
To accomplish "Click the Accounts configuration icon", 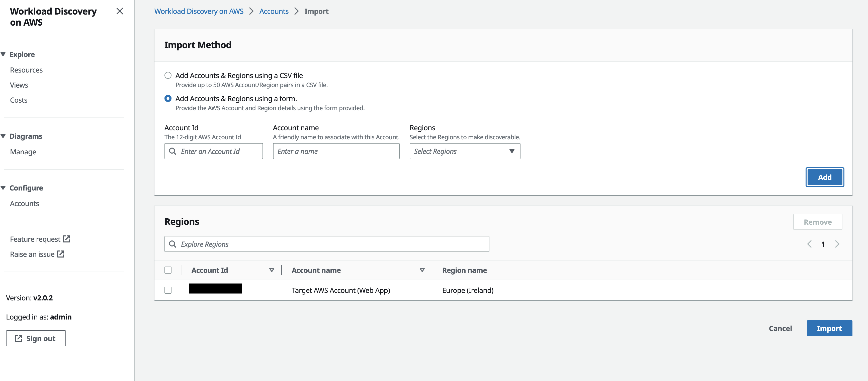I will 24,203.
